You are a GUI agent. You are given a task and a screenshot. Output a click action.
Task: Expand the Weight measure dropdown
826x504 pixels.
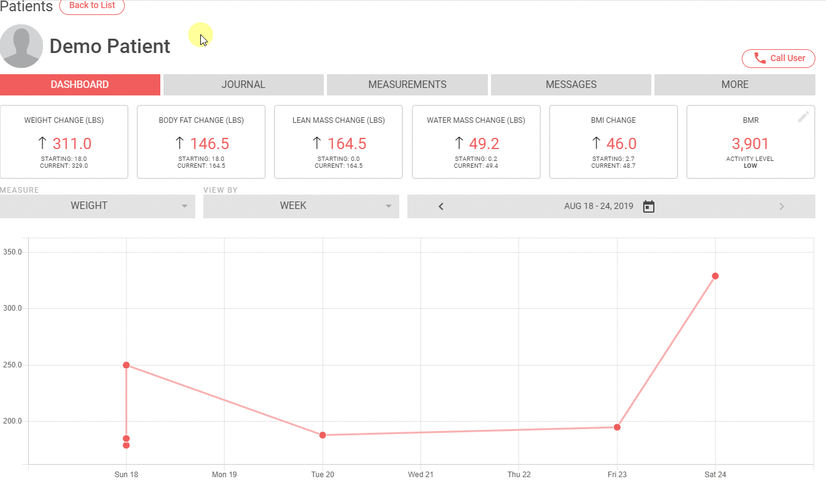pos(97,206)
